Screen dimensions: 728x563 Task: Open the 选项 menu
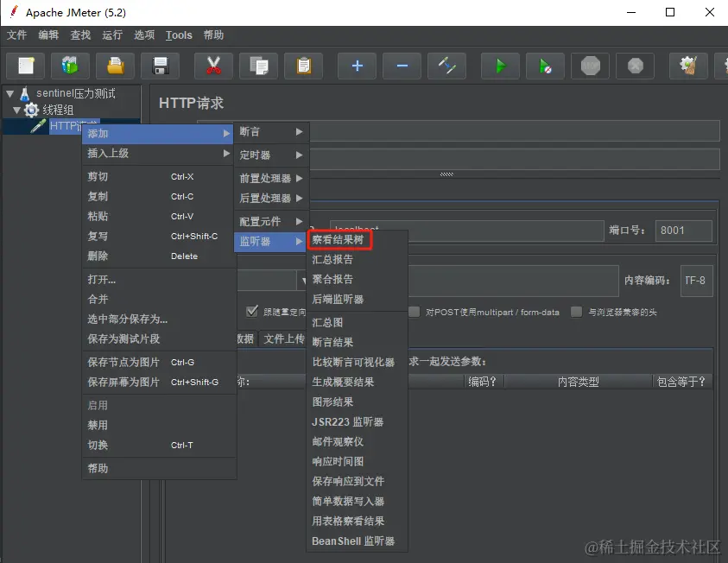pyautogui.click(x=144, y=35)
